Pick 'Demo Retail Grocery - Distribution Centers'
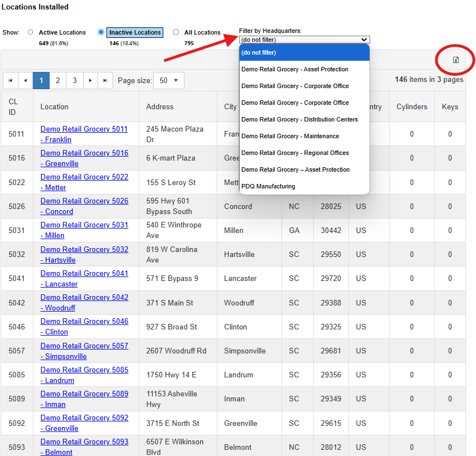 click(304, 119)
